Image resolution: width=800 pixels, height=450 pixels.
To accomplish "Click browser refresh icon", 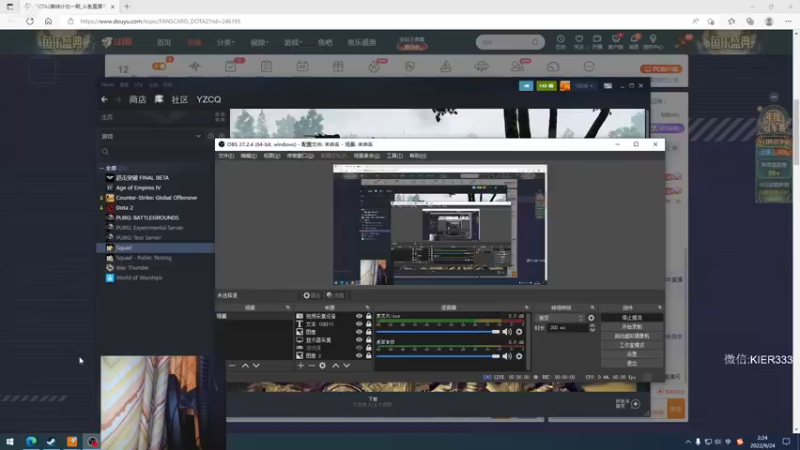I will [x=30, y=21].
